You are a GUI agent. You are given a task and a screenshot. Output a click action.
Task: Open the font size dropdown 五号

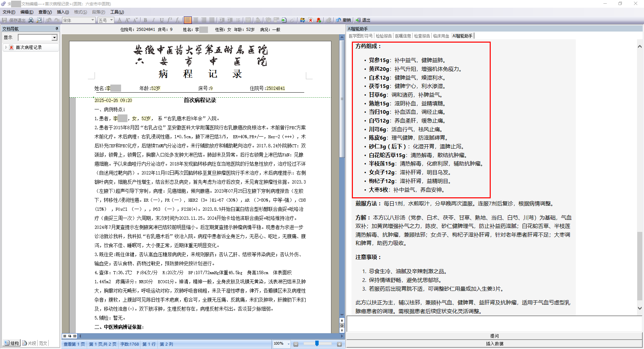click(111, 20)
